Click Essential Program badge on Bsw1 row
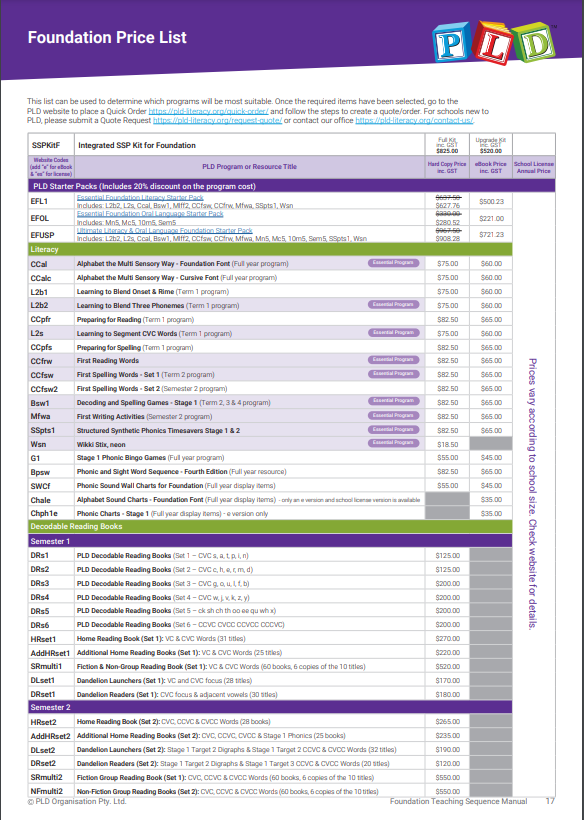Viewport: 584px width, 820px height. [393, 401]
